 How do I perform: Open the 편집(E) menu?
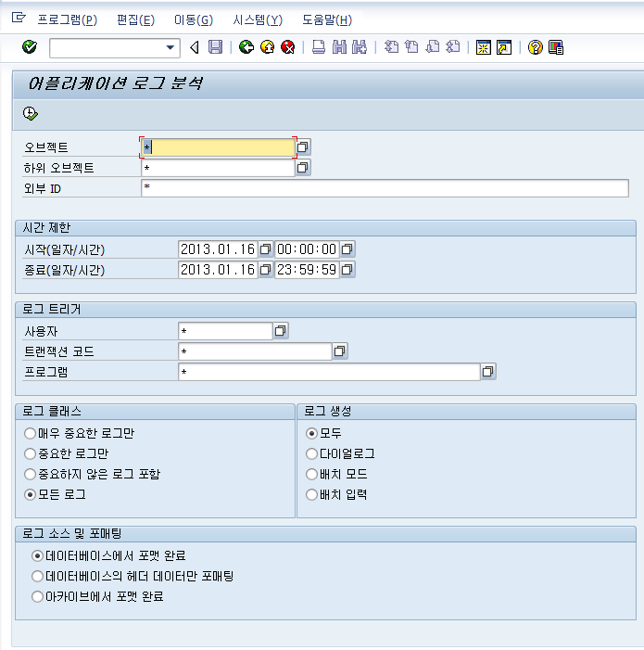[135, 19]
